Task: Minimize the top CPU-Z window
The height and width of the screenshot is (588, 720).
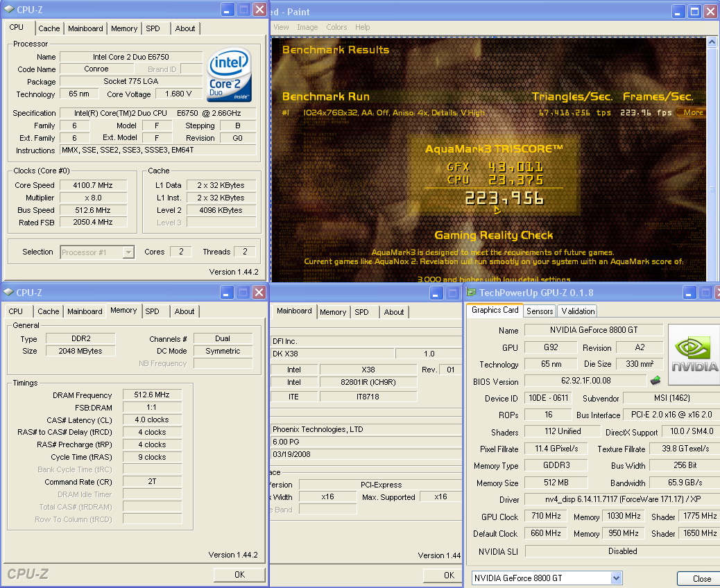Action: click(228, 10)
